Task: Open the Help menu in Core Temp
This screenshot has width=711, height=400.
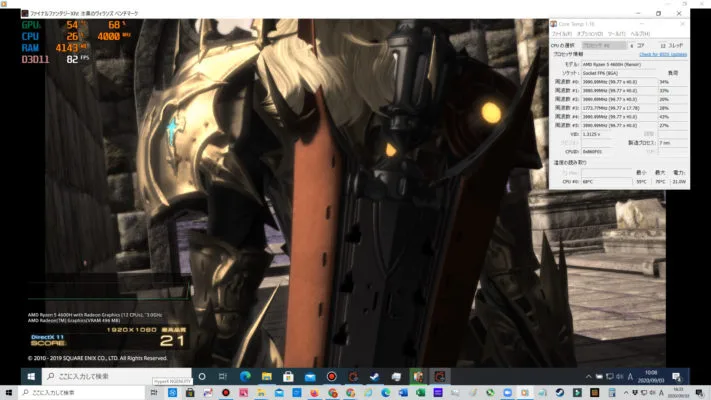Action: pyautogui.click(x=640, y=34)
